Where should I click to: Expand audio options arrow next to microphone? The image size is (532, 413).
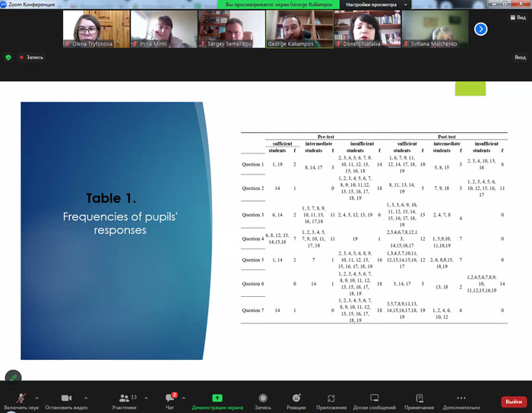[x=37, y=398]
